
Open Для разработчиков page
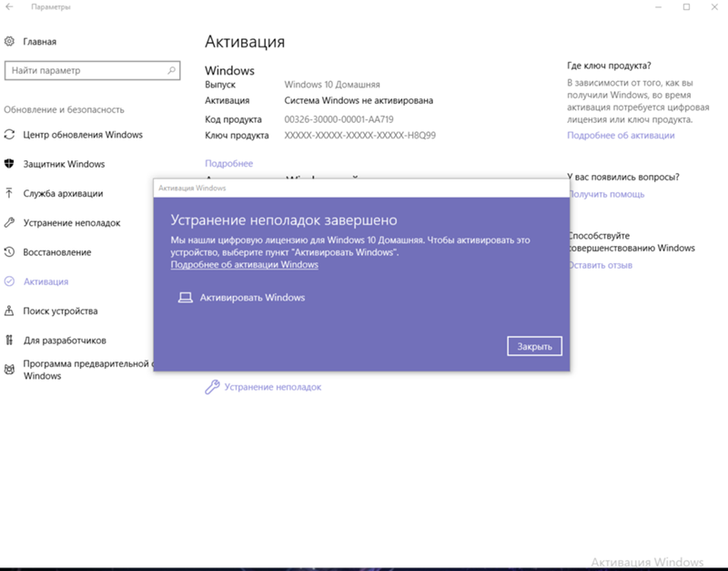point(65,341)
